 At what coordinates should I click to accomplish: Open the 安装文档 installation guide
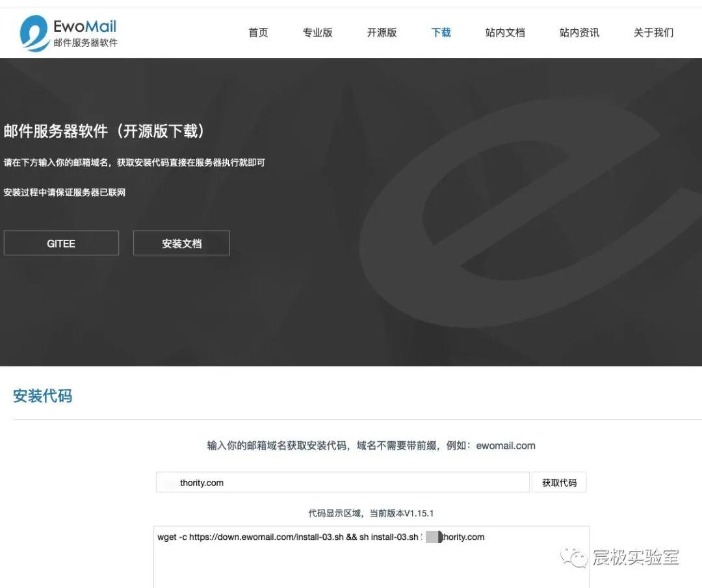click(181, 243)
